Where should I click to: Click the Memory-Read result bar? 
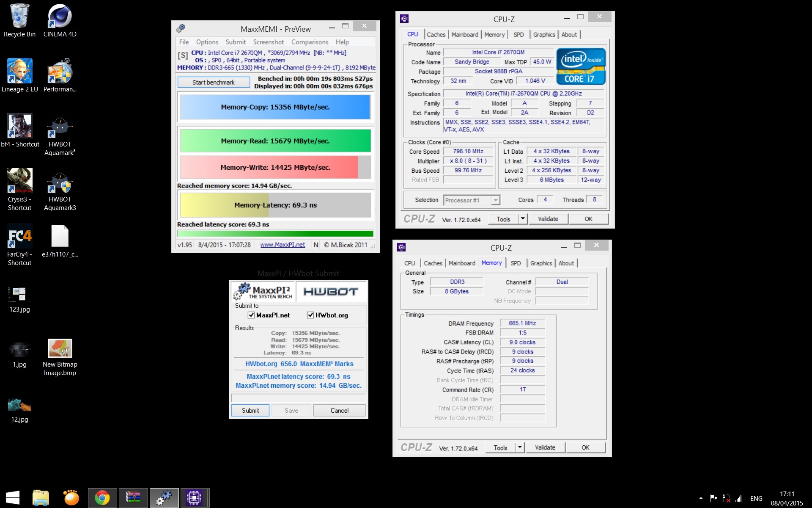pyautogui.click(x=275, y=141)
